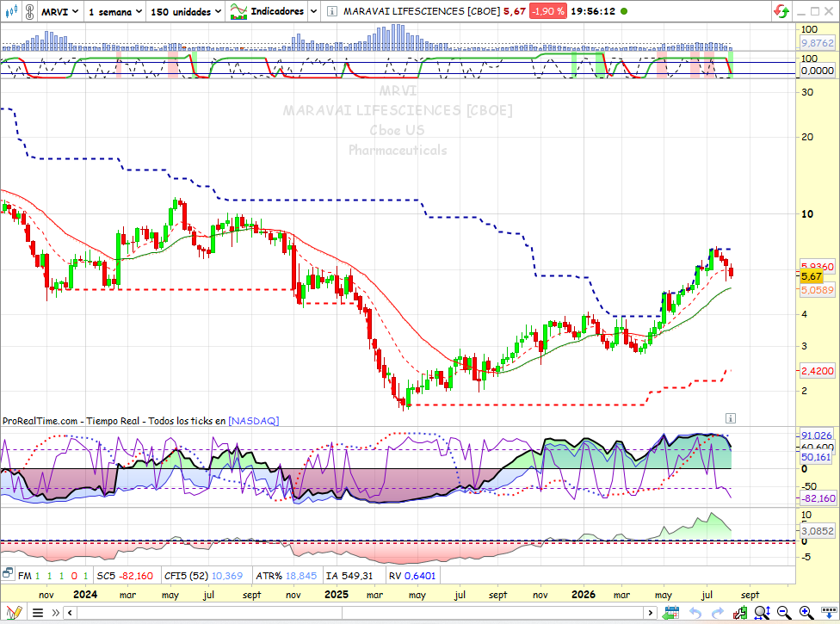Click the panel windows icon beside FM
This screenshot has height=624, width=840.
pyautogui.click(x=8, y=574)
